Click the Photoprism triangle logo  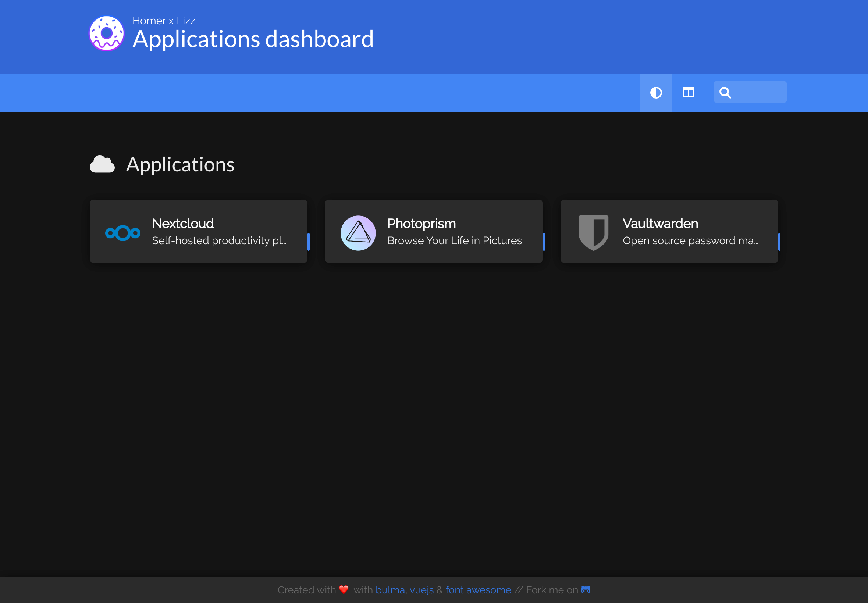click(358, 233)
